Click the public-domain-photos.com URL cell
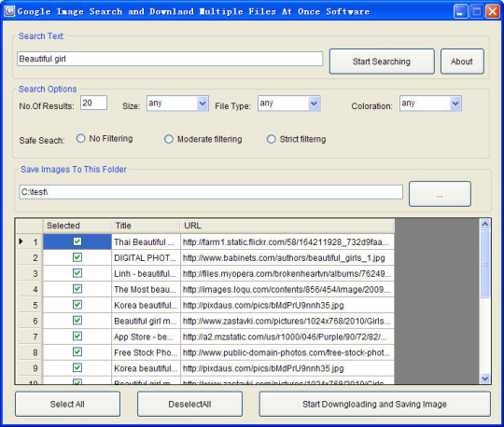504x427 pixels. [x=287, y=352]
